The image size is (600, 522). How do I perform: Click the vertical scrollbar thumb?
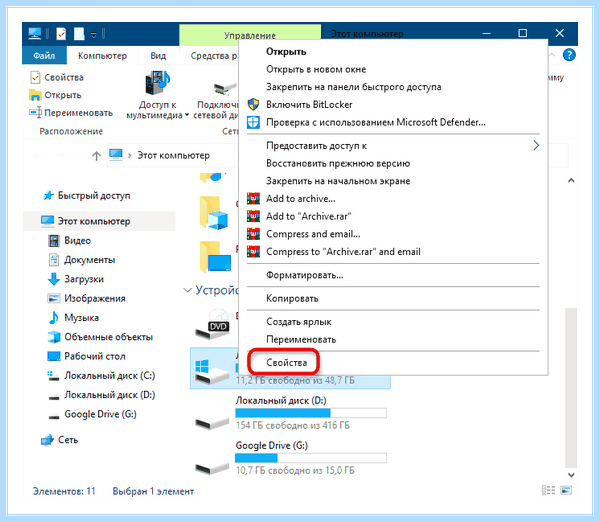571,387
